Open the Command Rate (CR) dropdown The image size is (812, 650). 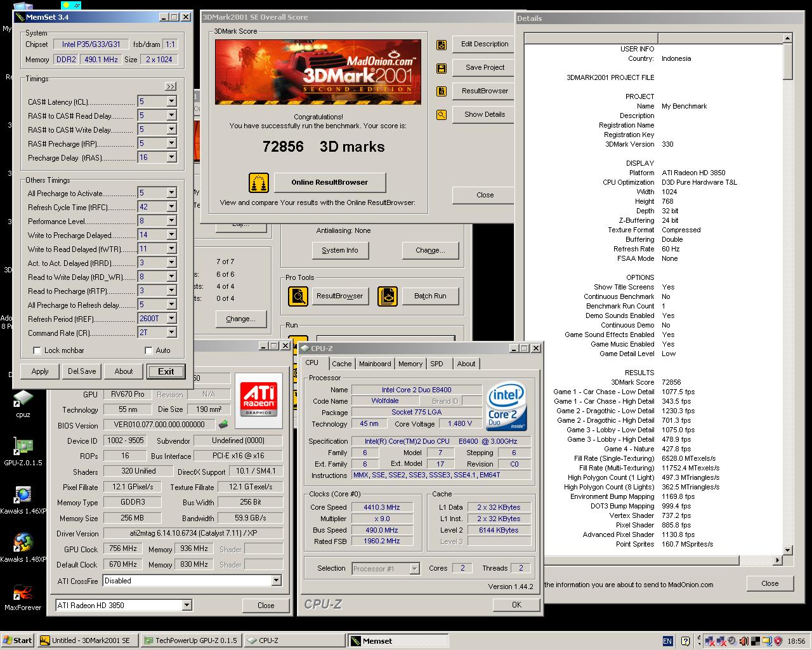point(171,333)
